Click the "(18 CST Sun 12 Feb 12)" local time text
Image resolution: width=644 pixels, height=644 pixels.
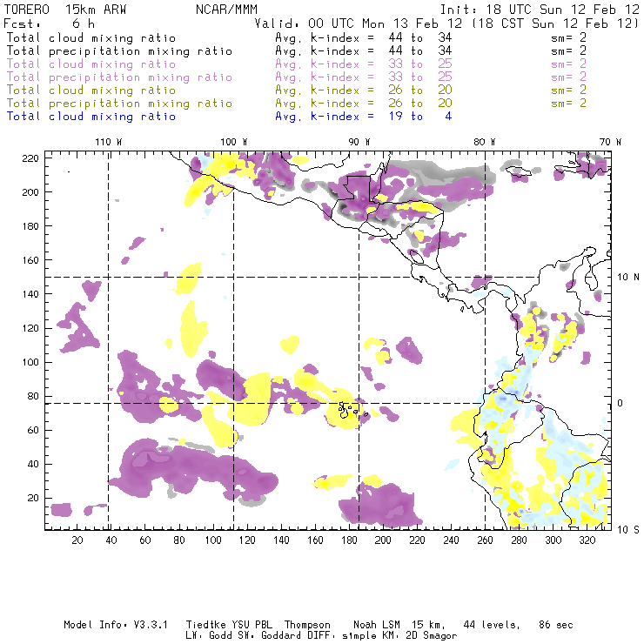555,23
